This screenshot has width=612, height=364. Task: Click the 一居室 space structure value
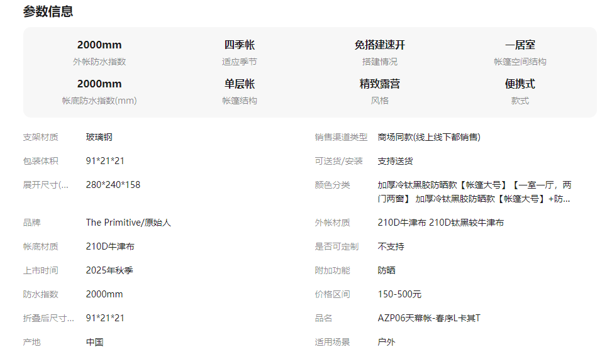pyautogui.click(x=520, y=45)
